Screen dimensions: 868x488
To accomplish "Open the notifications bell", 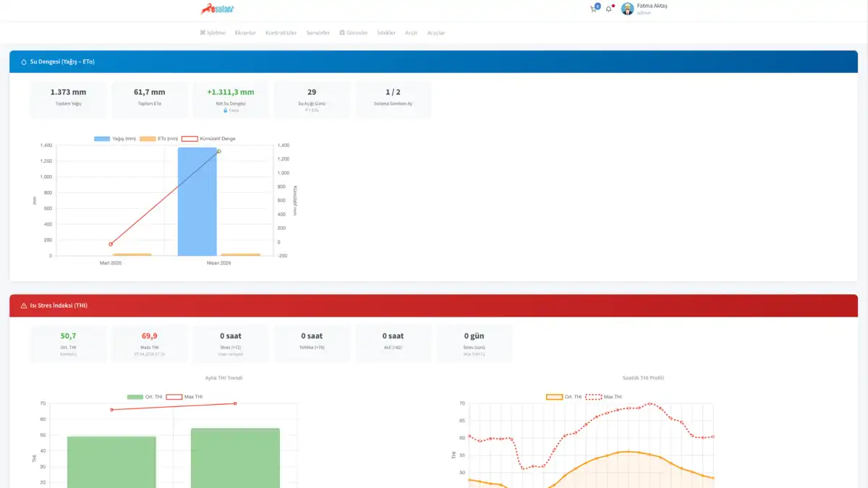I will click(608, 9).
